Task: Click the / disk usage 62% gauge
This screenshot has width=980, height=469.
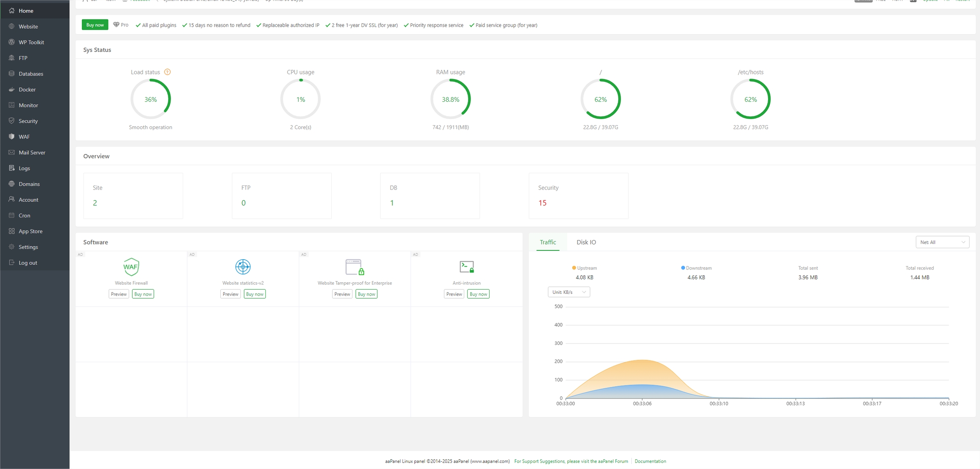Action: coord(601,99)
